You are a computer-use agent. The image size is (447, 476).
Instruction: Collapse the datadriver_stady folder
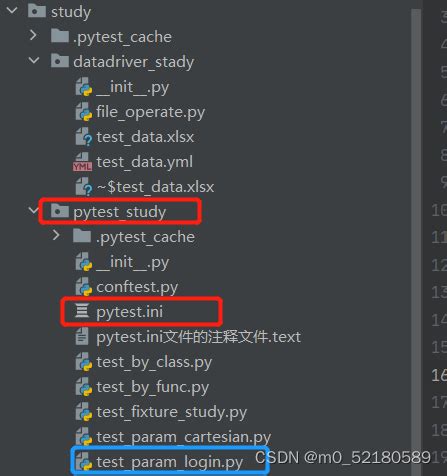[34, 60]
